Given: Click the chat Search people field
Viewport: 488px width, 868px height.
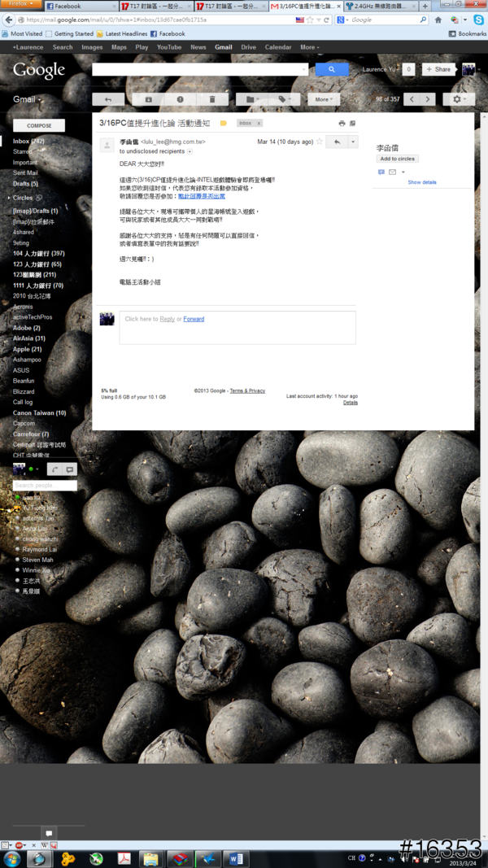Looking at the screenshot, I should pyautogui.click(x=45, y=486).
